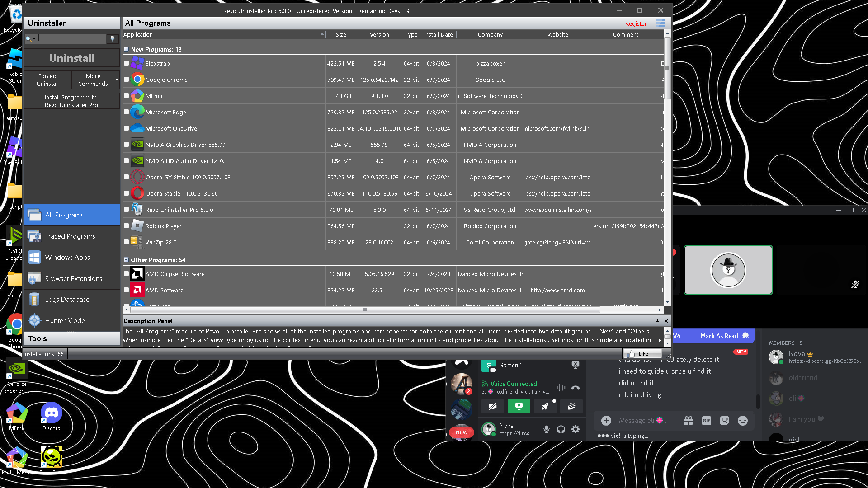Tick the WinZip 28.0 checkbox
This screenshot has height=488, width=868.
pos(127,242)
